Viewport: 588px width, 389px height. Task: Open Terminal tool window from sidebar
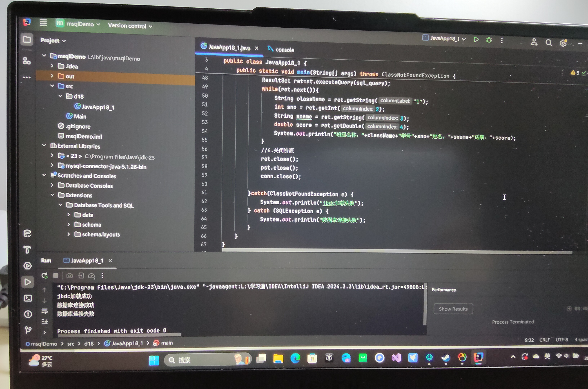28,298
